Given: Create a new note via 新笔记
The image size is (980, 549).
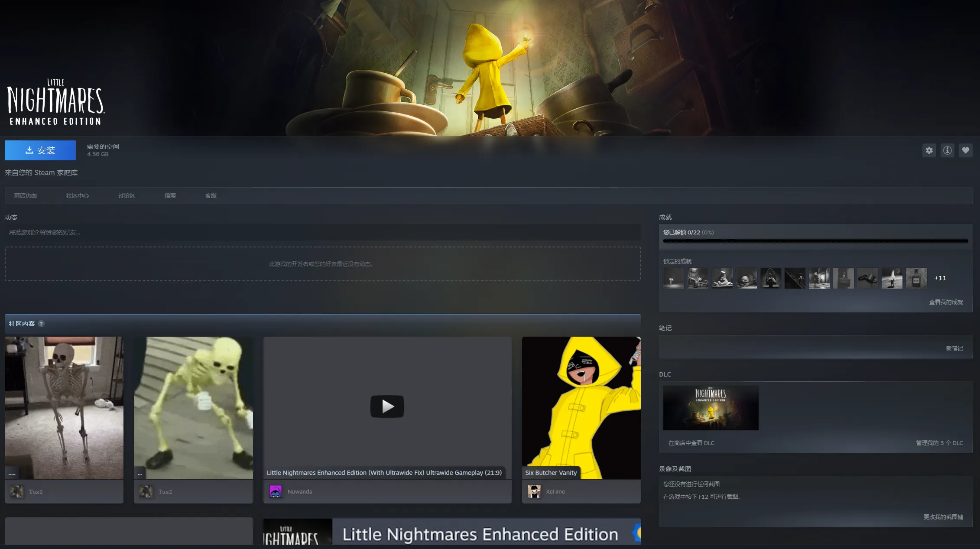Looking at the screenshot, I should pyautogui.click(x=954, y=348).
